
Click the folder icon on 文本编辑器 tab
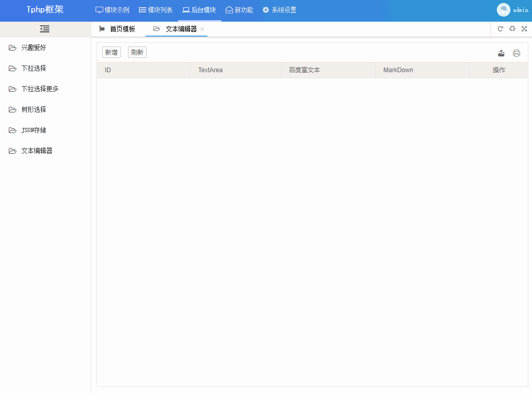pyautogui.click(x=156, y=29)
